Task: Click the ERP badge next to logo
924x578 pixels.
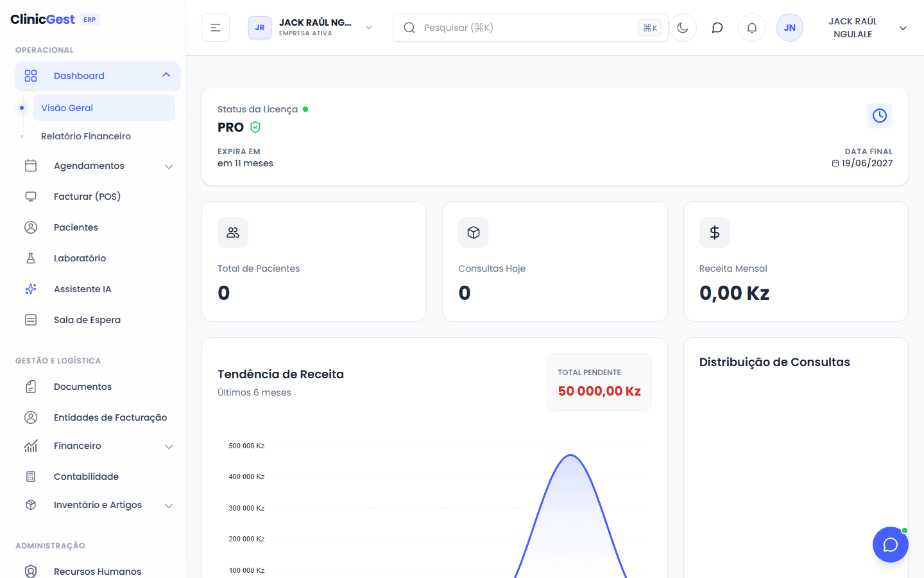Action: 90,19
